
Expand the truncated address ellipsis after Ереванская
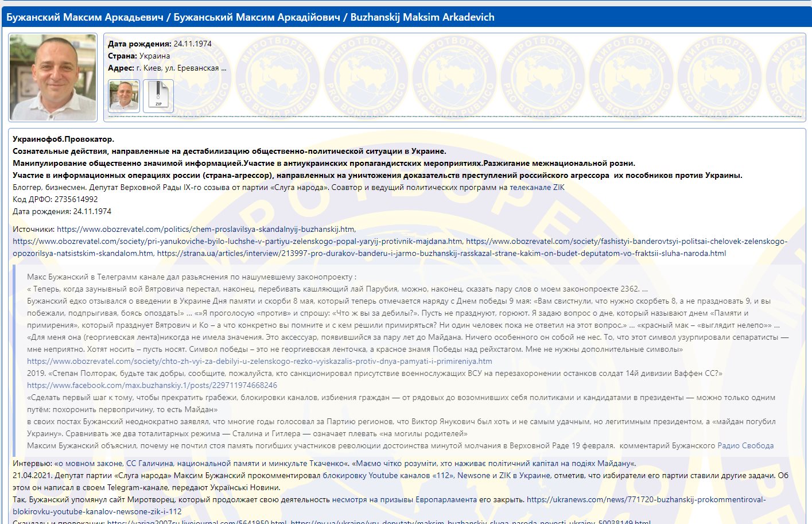pos(224,68)
